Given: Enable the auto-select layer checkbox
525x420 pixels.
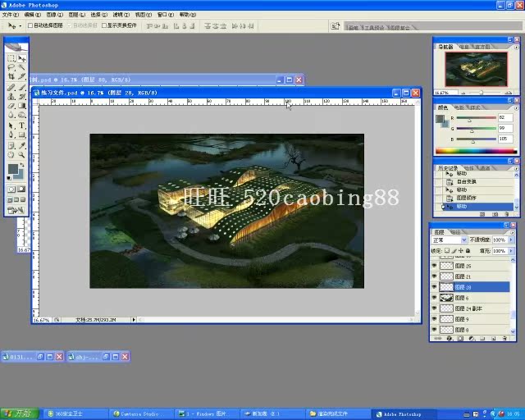Looking at the screenshot, I should click(30, 25).
